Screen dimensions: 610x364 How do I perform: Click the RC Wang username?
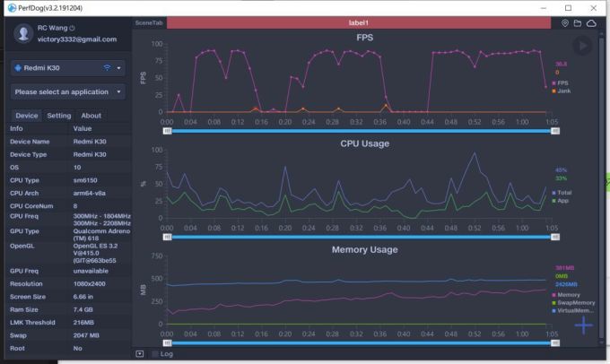tap(53, 28)
